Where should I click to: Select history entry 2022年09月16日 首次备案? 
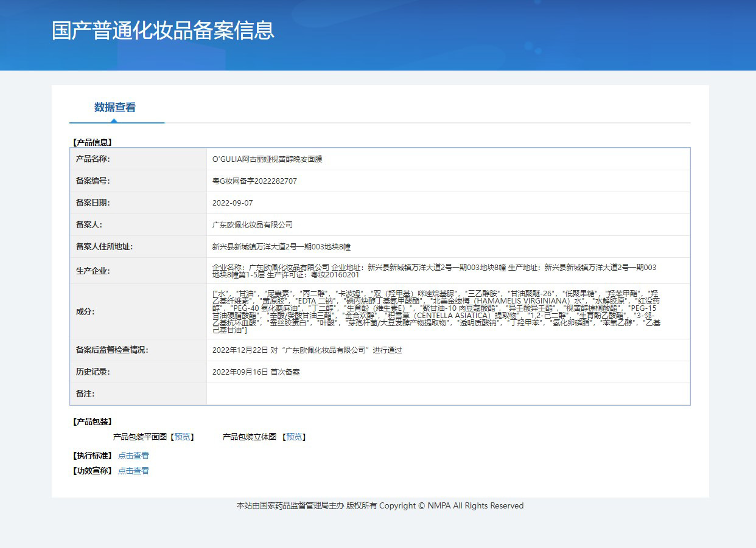tap(256, 372)
